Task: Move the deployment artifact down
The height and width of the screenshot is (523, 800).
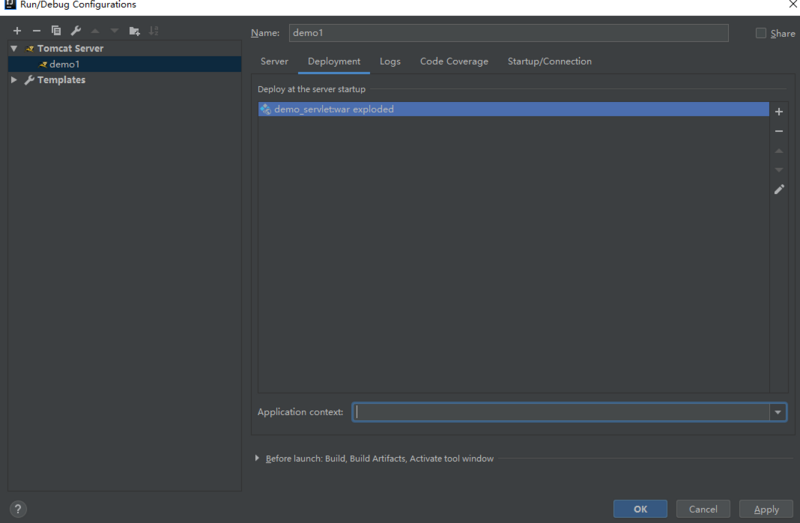Action: point(779,170)
